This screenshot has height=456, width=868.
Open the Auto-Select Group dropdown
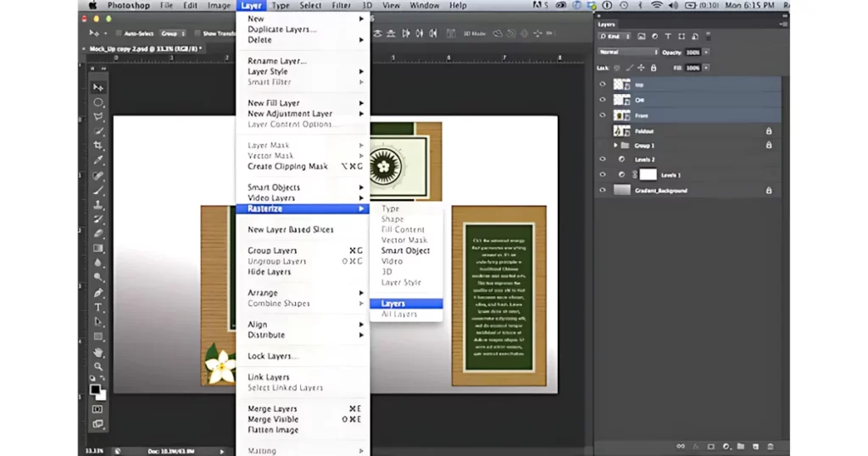(x=173, y=34)
